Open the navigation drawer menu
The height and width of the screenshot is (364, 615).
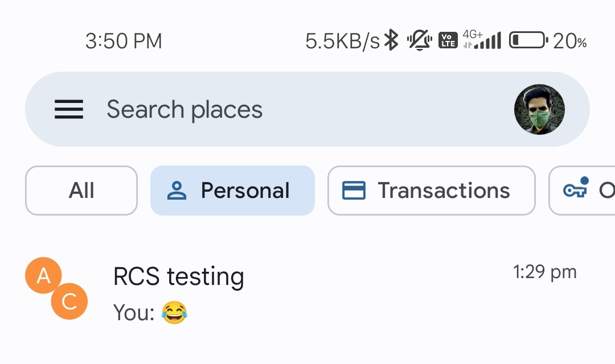tap(68, 110)
